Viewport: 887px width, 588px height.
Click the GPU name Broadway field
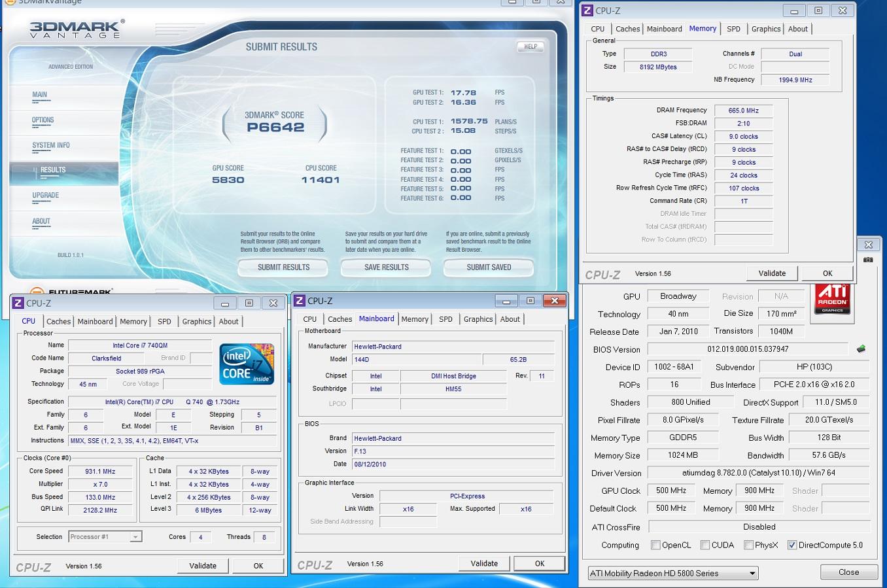678,296
